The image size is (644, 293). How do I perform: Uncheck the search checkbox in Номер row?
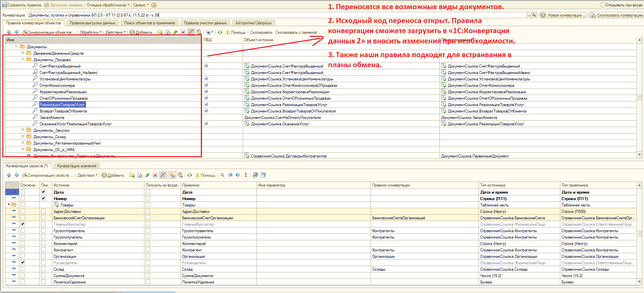coord(43,198)
